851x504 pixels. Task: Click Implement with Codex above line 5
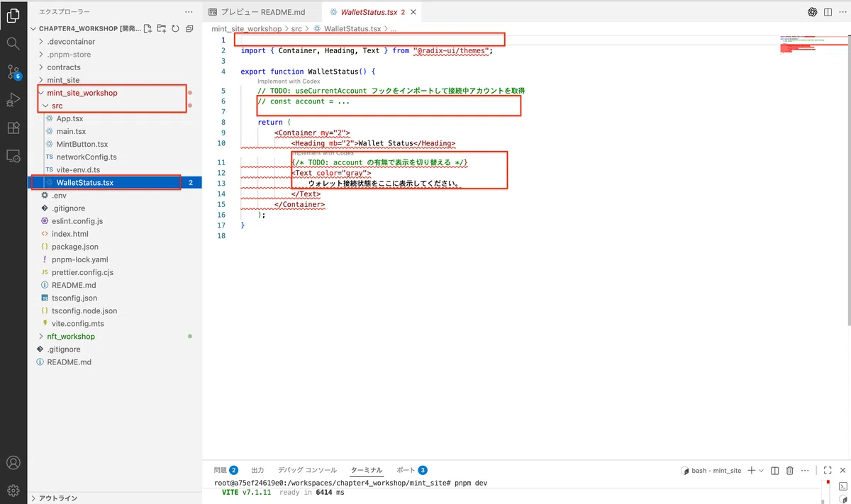tap(289, 82)
